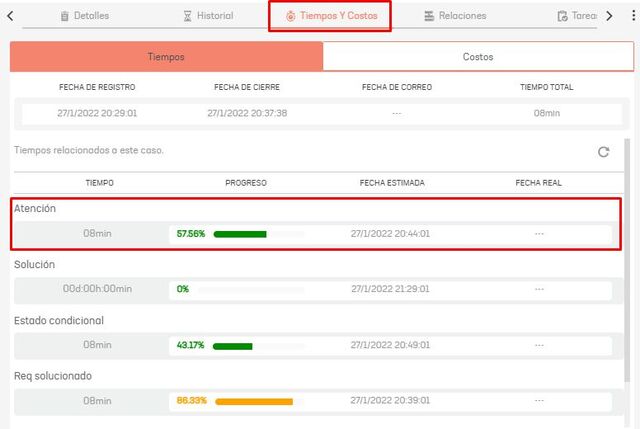640x429 pixels.
Task: Click the refresh icon for related times
Action: [x=603, y=152]
